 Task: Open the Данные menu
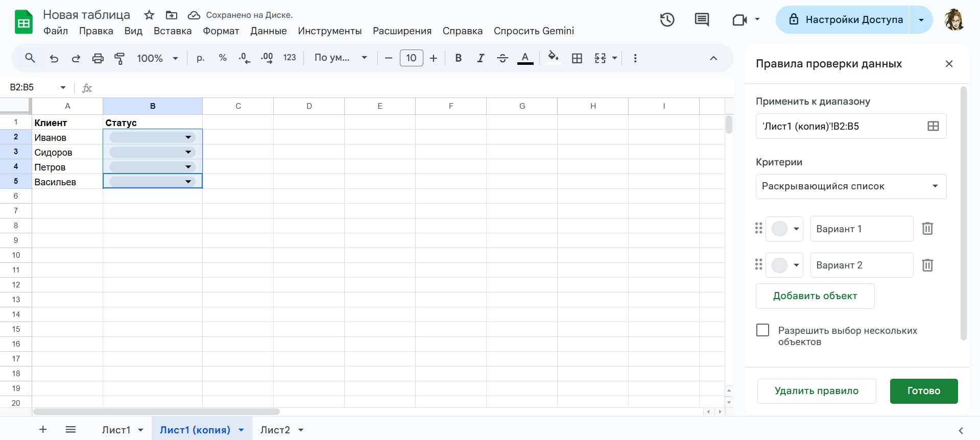point(268,31)
